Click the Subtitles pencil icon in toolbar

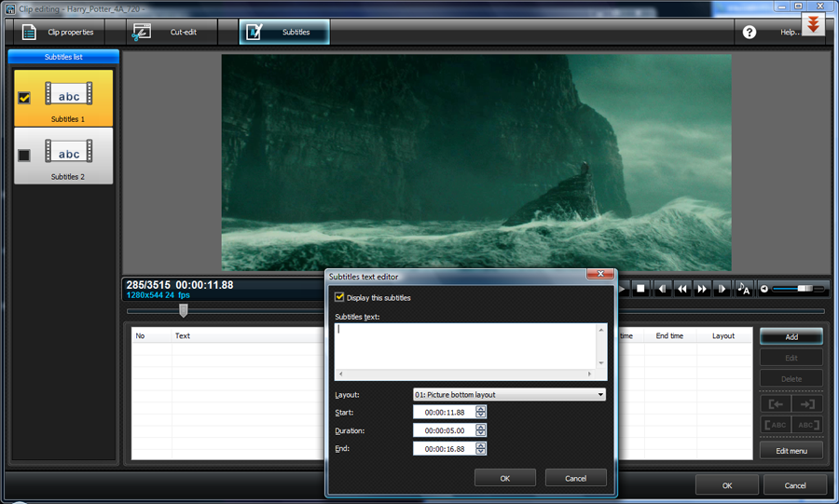pos(254,32)
